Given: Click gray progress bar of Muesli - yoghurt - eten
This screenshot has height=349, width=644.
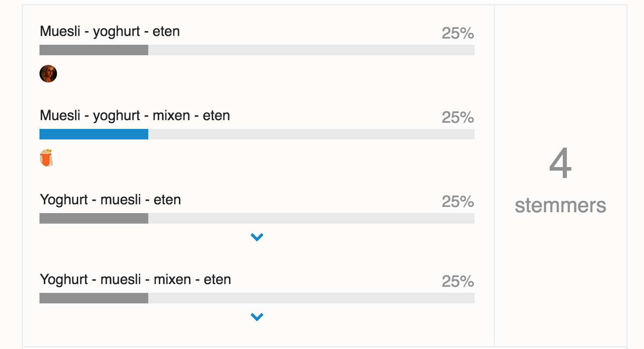Looking at the screenshot, I should point(94,50).
